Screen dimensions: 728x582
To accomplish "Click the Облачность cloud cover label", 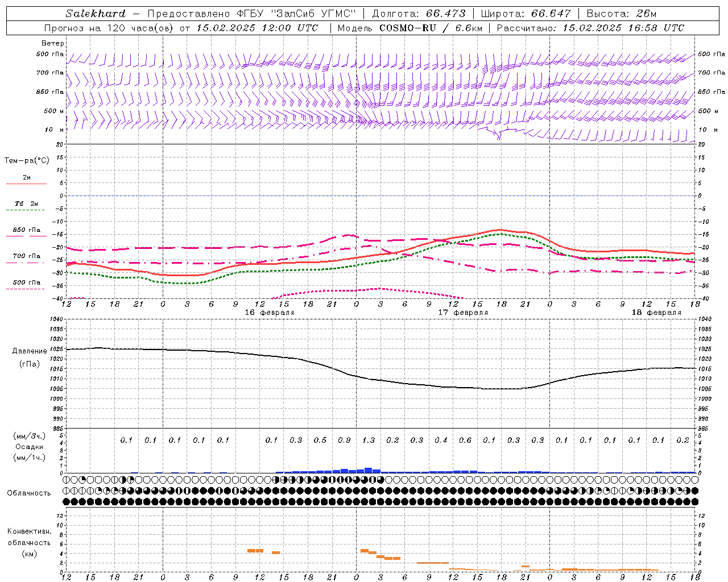I will pyautogui.click(x=29, y=493).
